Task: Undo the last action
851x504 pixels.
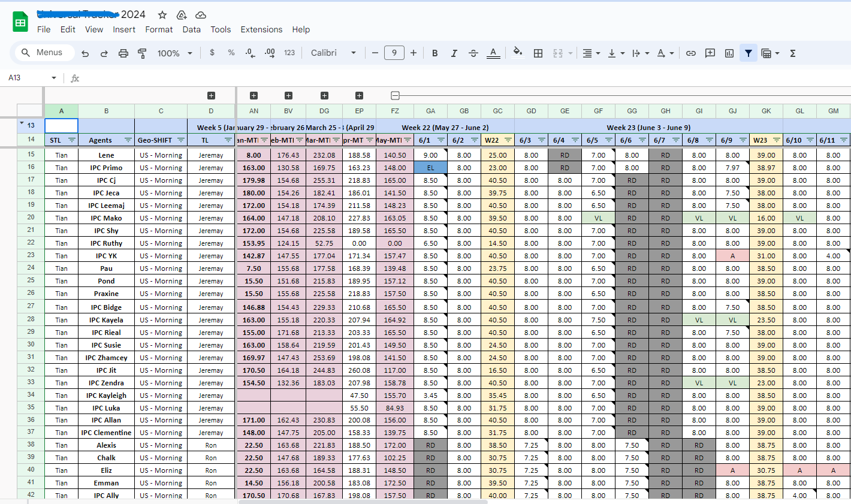Action: coord(85,53)
